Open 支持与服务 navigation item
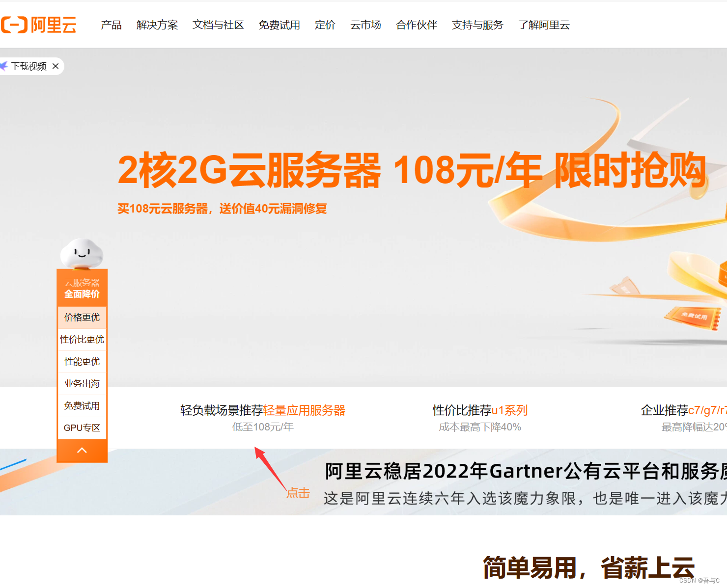The image size is (727, 588). [x=477, y=25]
